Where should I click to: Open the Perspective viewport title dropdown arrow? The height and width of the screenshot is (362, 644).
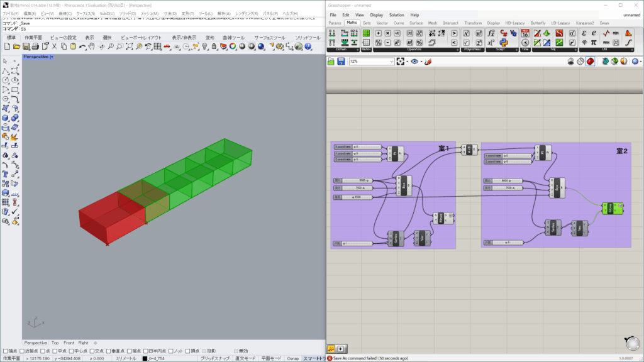pyautogui.click(x=52, y=57)
